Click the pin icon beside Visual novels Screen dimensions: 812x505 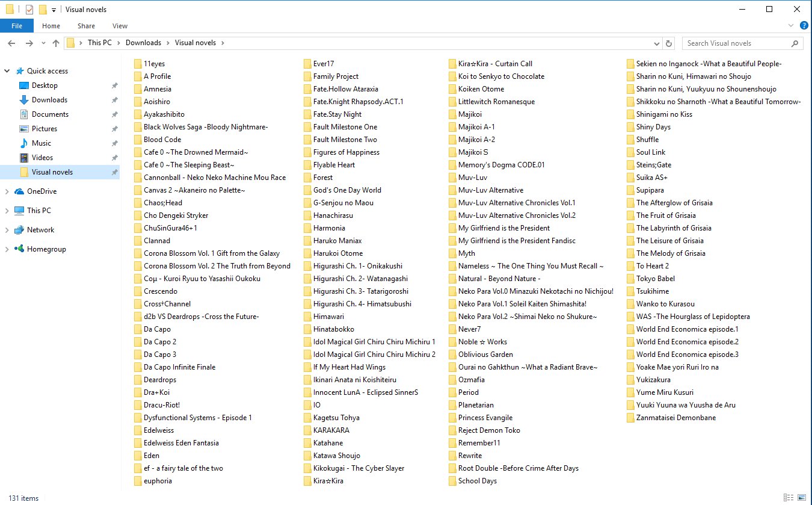pos(114,172)
